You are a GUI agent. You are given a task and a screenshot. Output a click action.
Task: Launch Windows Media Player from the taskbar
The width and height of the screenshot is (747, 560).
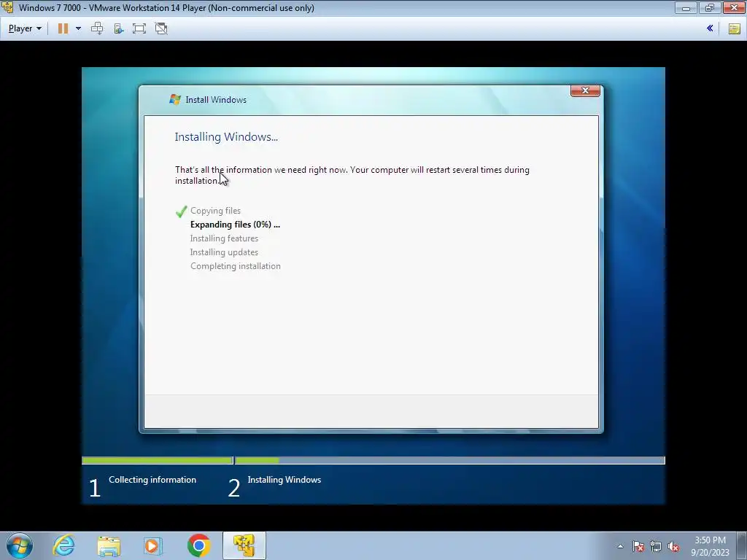pos(153,545)
